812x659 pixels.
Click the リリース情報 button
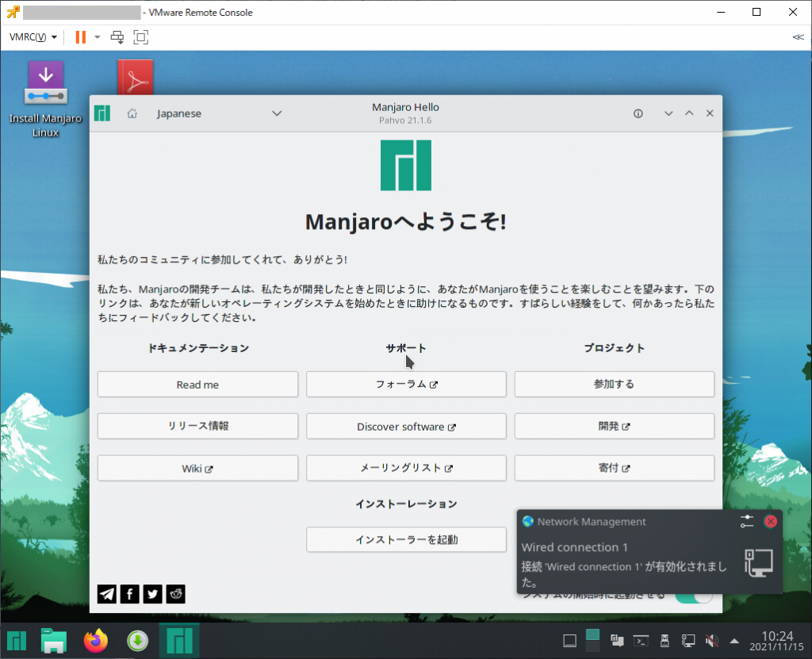click(x=197, y=426)
